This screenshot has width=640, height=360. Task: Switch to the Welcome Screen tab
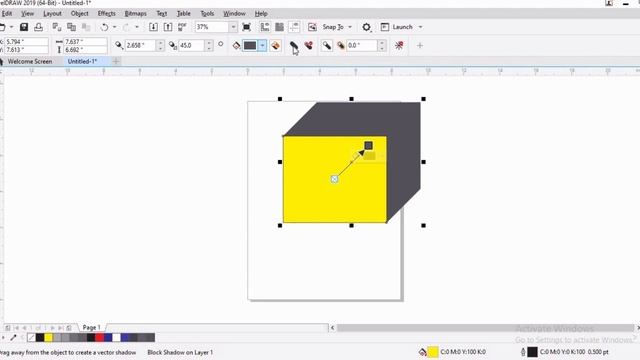(x=30, y=61)
